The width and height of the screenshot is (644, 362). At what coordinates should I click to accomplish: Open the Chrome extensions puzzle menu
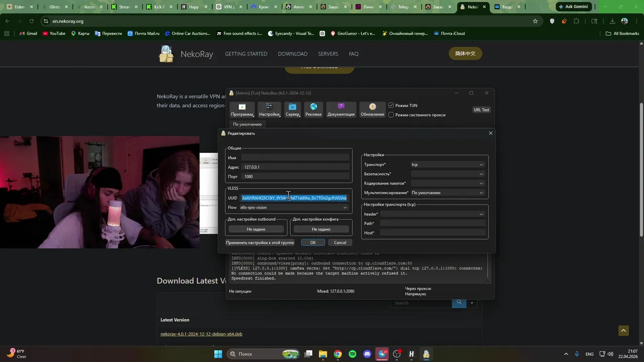point(577,21)
